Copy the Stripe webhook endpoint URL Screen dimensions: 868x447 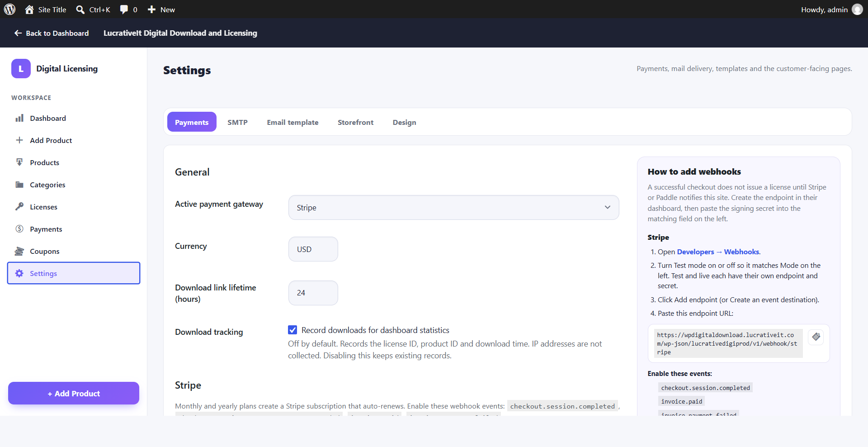point(816,337)
